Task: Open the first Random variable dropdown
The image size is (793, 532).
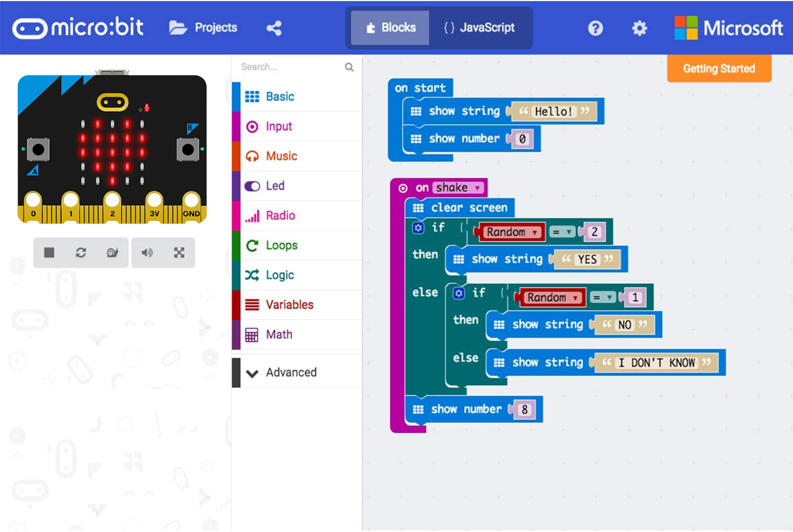Action: coord(511,232)
